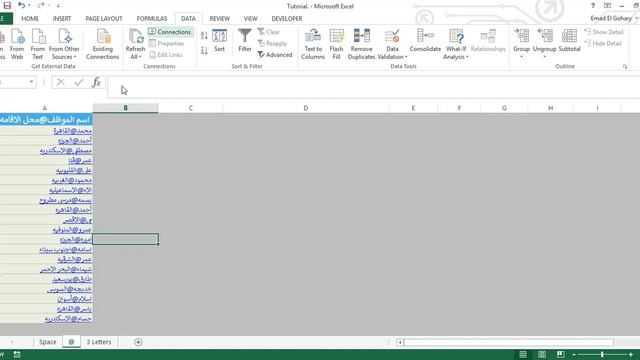
Task: Expand Ungroup dropdown arrow
Action: coord(544,56)
